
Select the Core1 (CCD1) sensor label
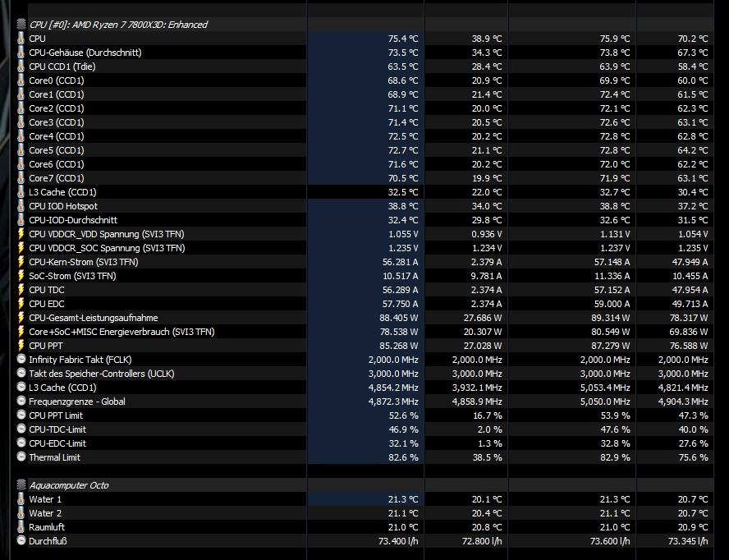coord(57,94)
